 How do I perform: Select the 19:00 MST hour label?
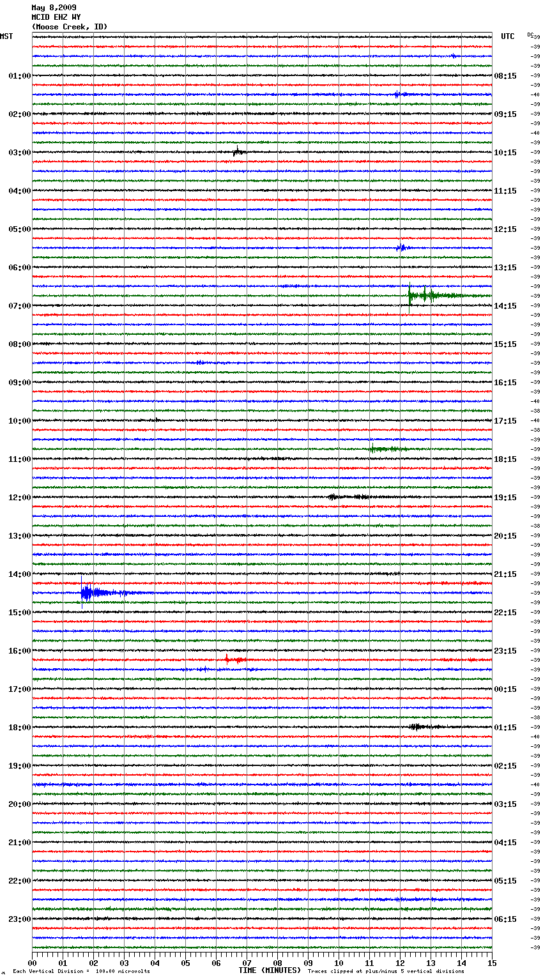click(20, 766)
